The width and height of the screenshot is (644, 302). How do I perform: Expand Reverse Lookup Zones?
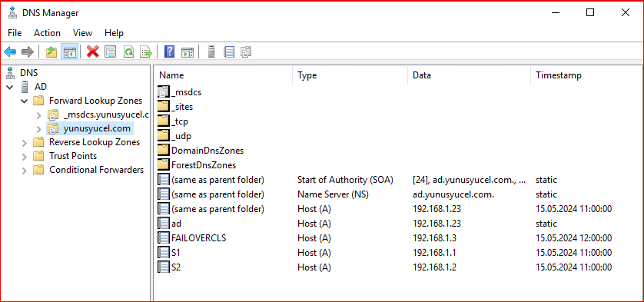(25, 143)
